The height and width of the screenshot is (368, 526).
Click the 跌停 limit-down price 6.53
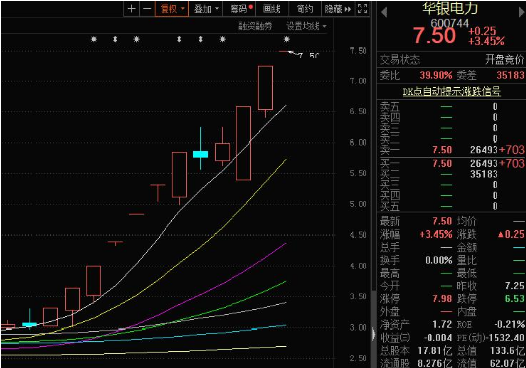click(515, 299)
